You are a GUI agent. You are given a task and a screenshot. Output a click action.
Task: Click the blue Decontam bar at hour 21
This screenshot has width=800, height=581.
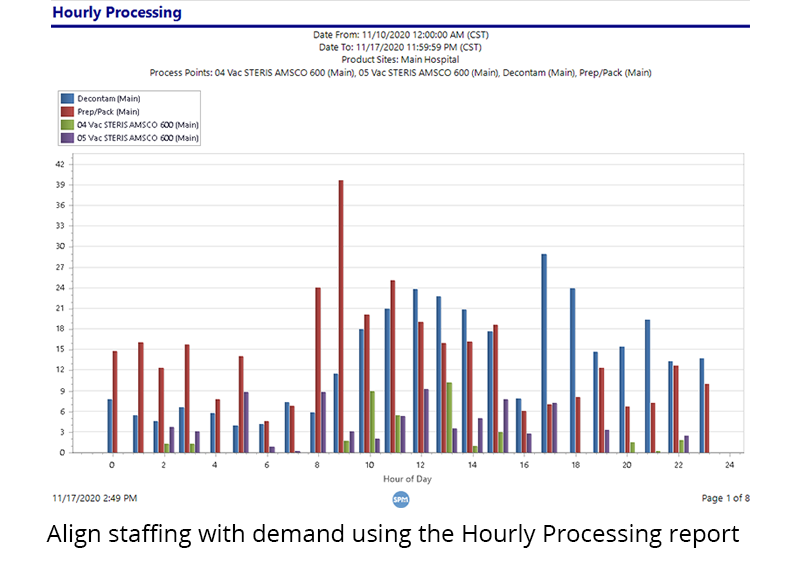pyautogui.click(x=647, y=386)
